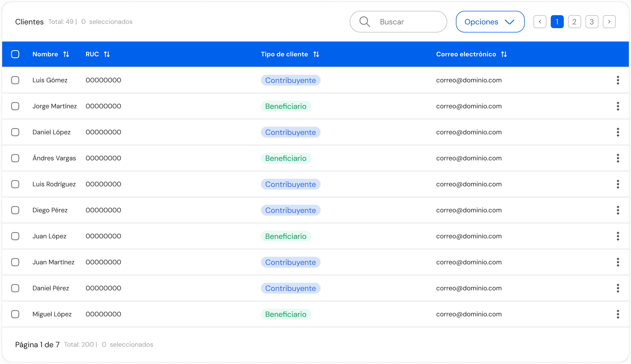The width and height of the screenshot is (631, 364).
Task: Click the Página 1 de 7 label
Action: (x=37, y=344)
